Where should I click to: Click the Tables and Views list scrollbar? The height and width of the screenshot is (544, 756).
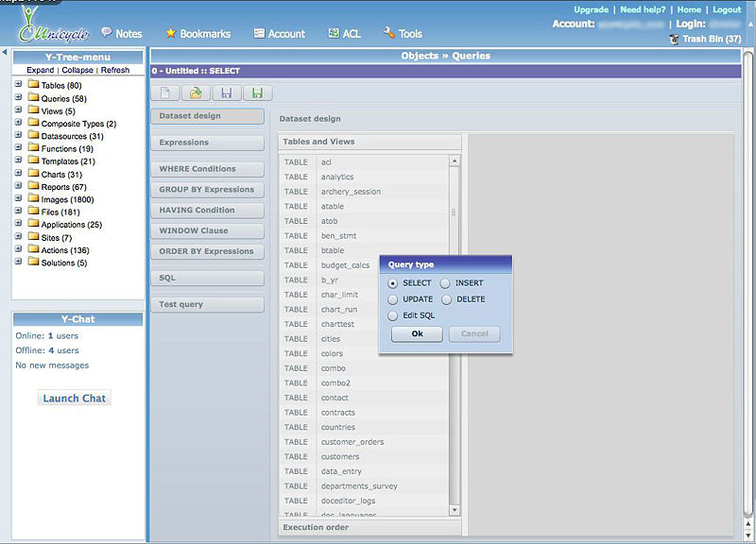[455, 331]
